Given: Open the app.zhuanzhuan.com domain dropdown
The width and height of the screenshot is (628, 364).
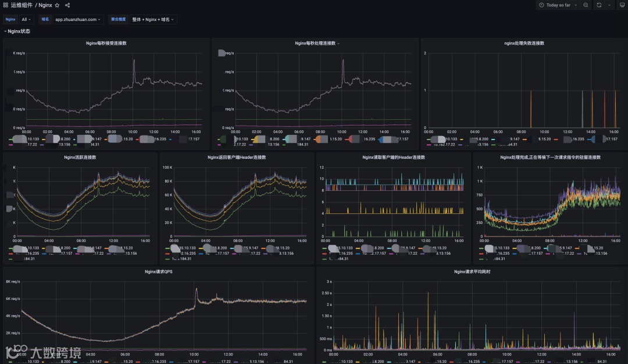Looking at the screenshot, I should click(78, 19).
